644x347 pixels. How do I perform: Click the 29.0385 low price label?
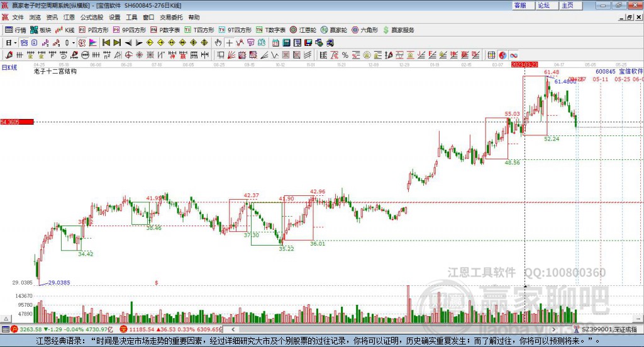(x=59, y=283)
